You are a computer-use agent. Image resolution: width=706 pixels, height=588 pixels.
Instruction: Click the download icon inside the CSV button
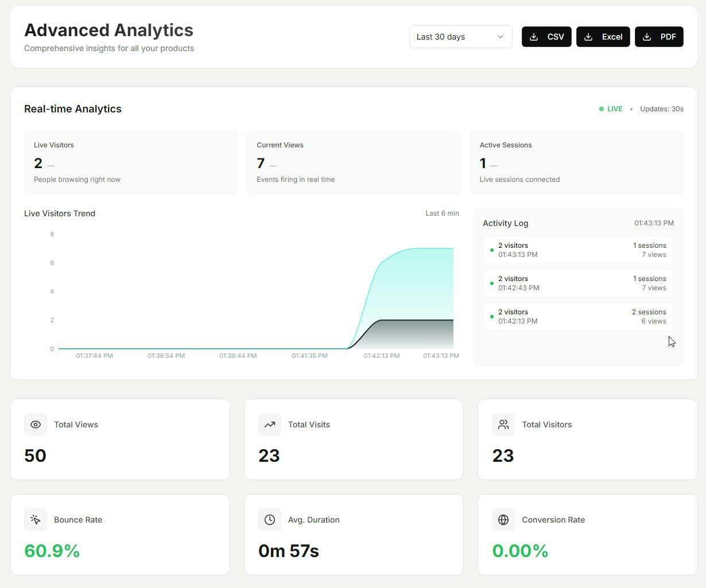tap(533, 36)
